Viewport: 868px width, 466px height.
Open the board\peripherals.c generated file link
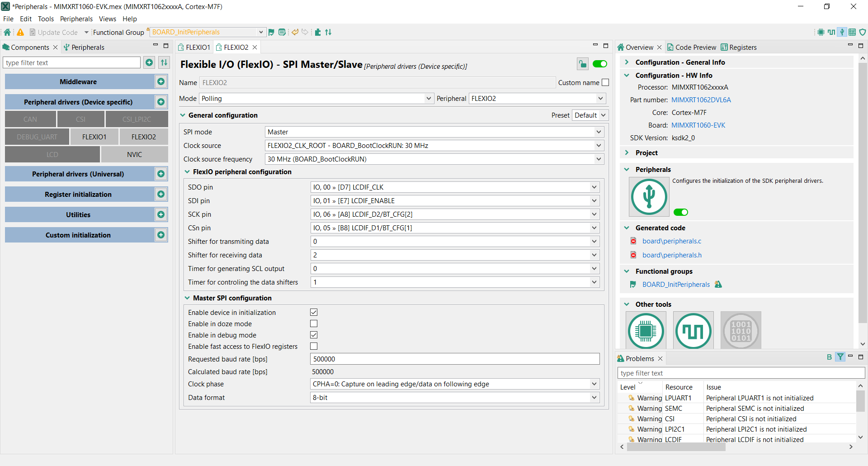tap(672, 241)
